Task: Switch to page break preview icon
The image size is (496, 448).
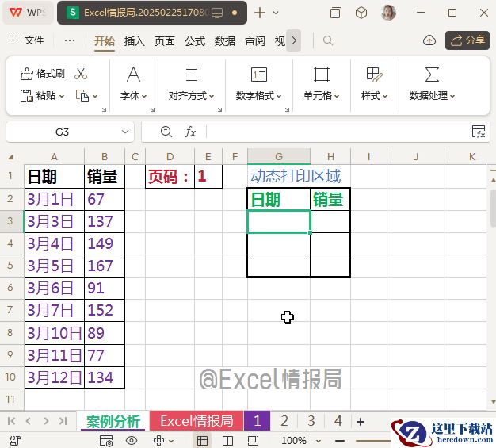Action: click(x=227, y=440)
